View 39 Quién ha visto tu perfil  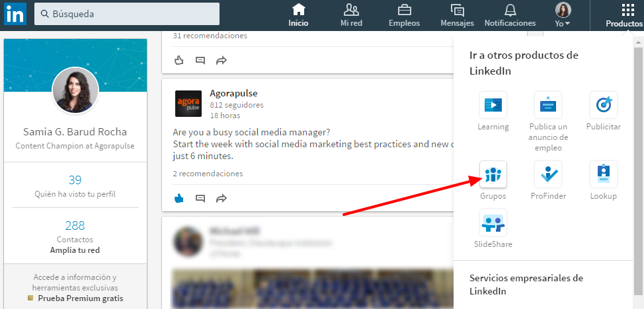75,186
